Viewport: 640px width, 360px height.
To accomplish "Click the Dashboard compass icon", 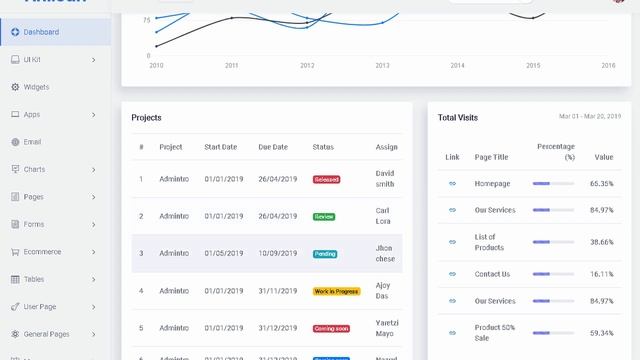I will (15, 32).
